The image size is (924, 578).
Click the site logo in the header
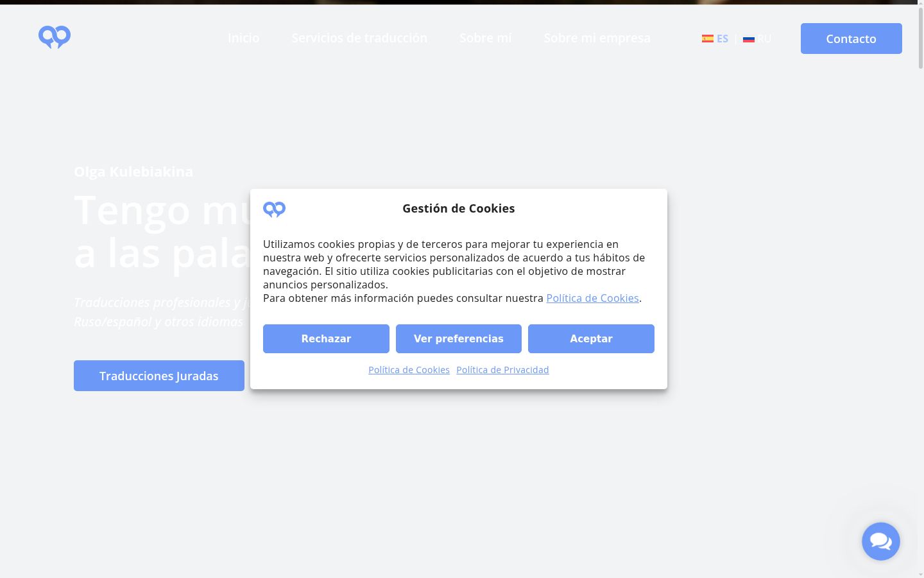click(55, 38)
